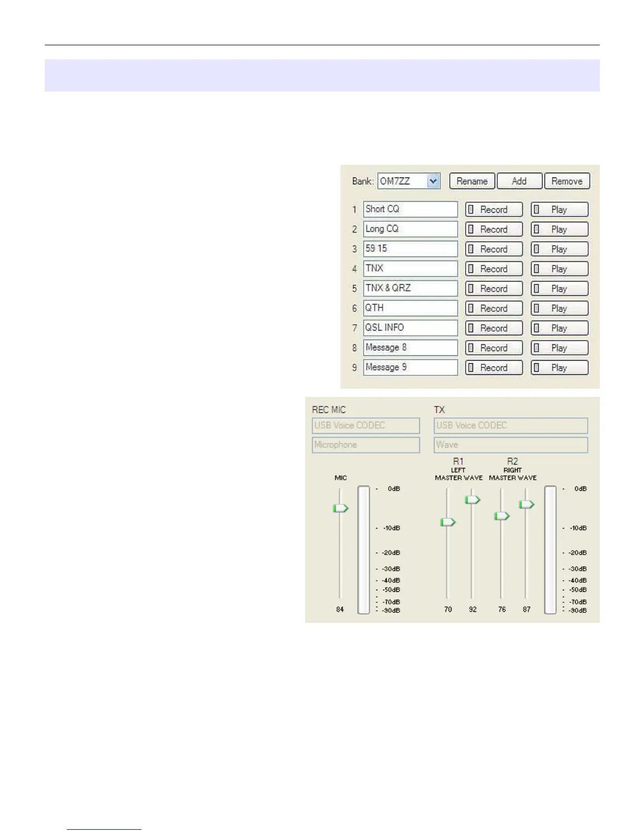The image size is (644, 834).
Task: Edit the QTH name field
Action: coord(410,308)
